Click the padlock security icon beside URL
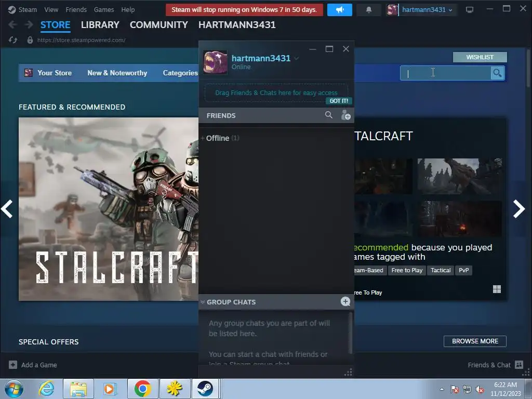This screenshot has height=399, width=532. point(30,40)
